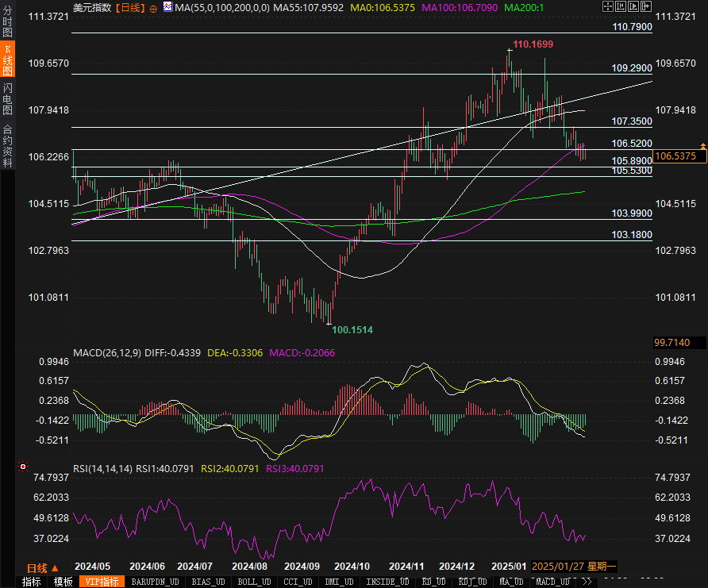The width and height of the screenshot is (708, 588).
Task: Click the last icon in top-right chart toolbar
Action: (x=646, y=7)
